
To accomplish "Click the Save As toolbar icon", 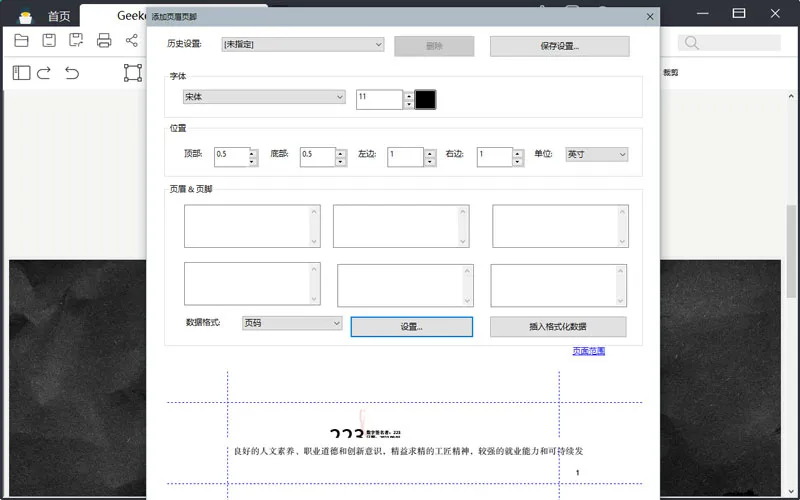I will (x=76, y=40).
